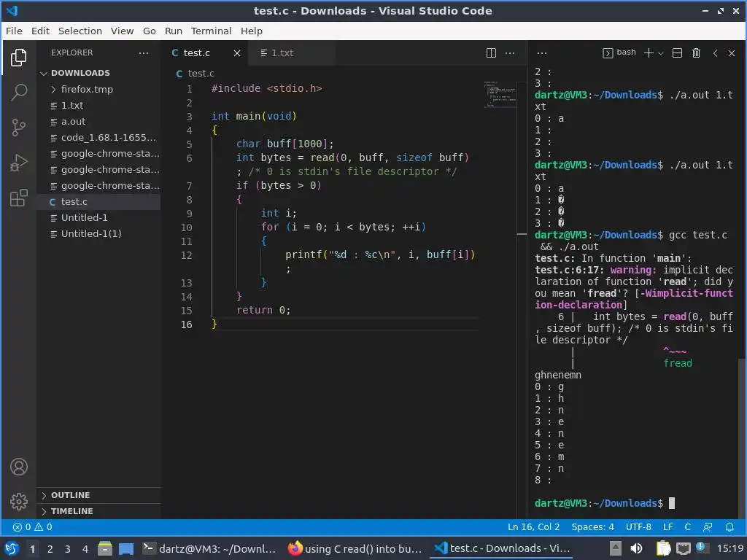This screenshot has height=560, width=747.
Task: Open the View menu
Action: 123,31
